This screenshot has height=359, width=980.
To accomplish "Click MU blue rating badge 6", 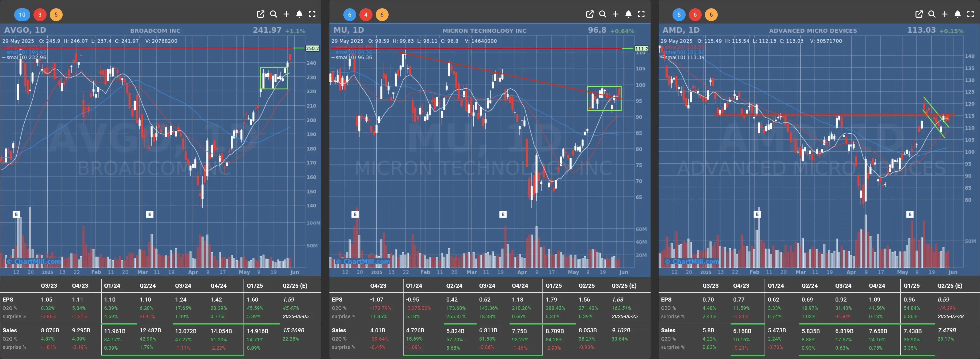I will pos(350,14).
